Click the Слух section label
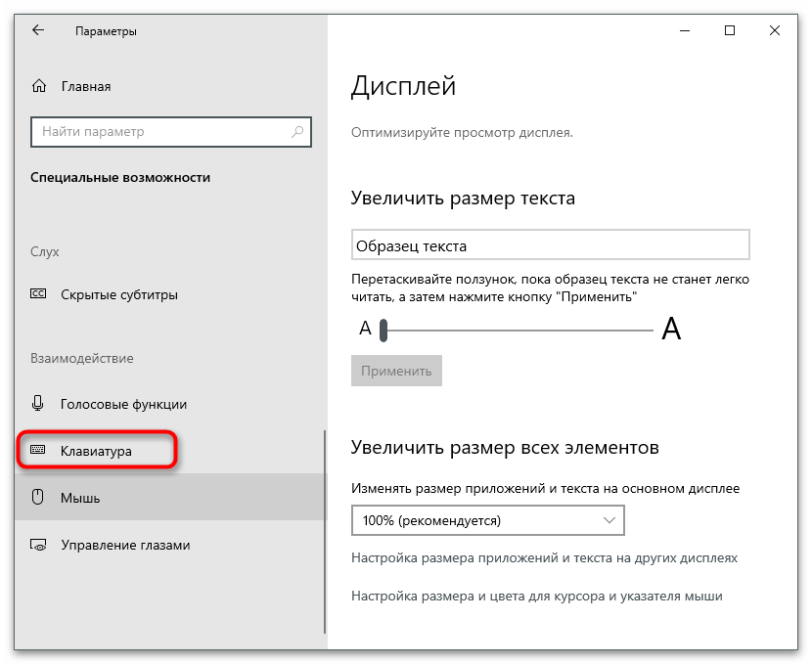 pyautogui.click(x=45, y=252)
